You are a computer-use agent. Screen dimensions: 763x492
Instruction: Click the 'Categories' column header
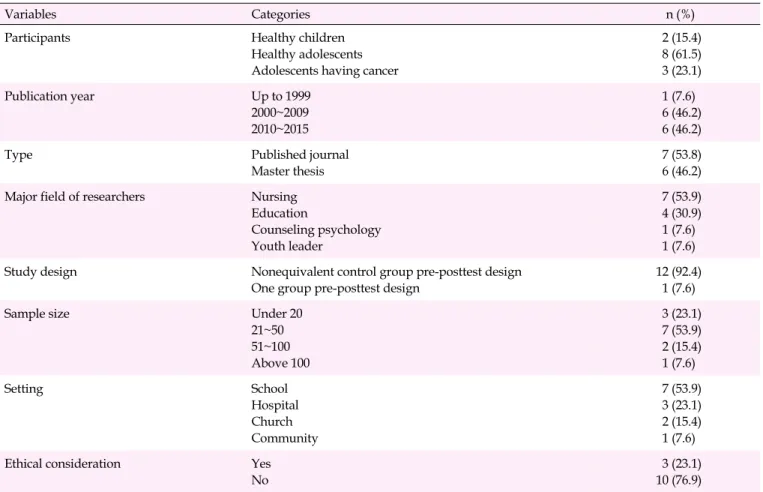point(280,15)
